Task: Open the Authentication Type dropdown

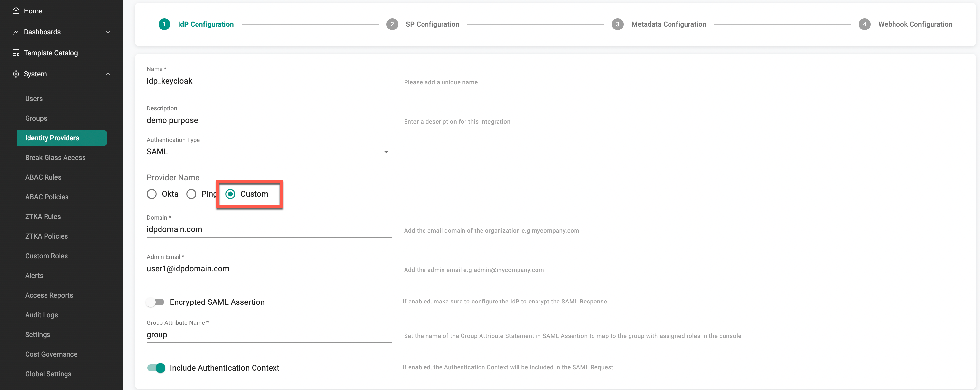Action: pos(269,152)
